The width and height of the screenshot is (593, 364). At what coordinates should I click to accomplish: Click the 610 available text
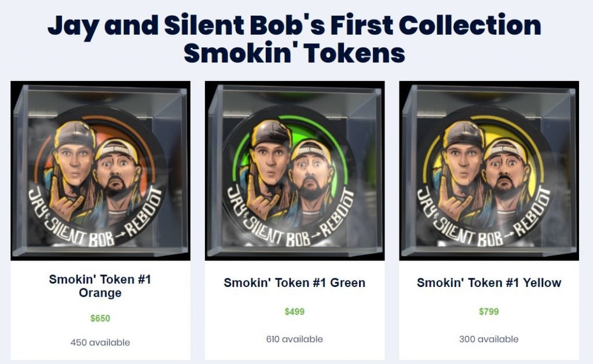tap(295, 339)
